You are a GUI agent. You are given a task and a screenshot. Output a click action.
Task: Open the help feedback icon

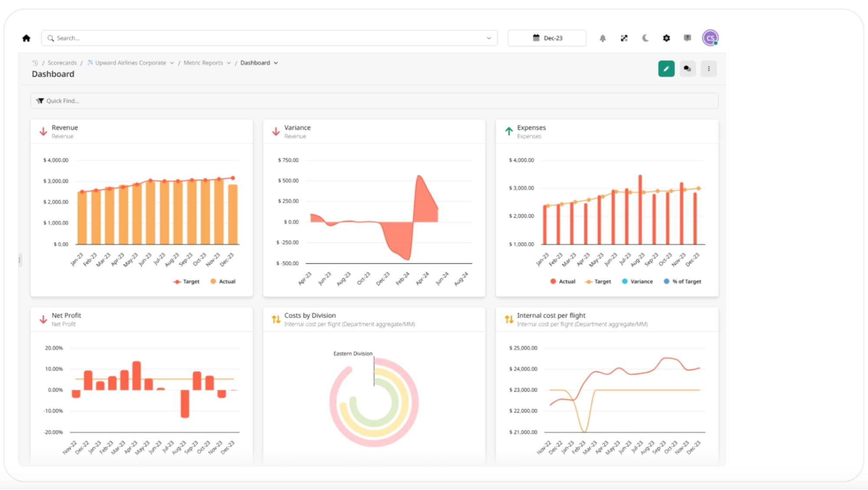pos(687,38)
